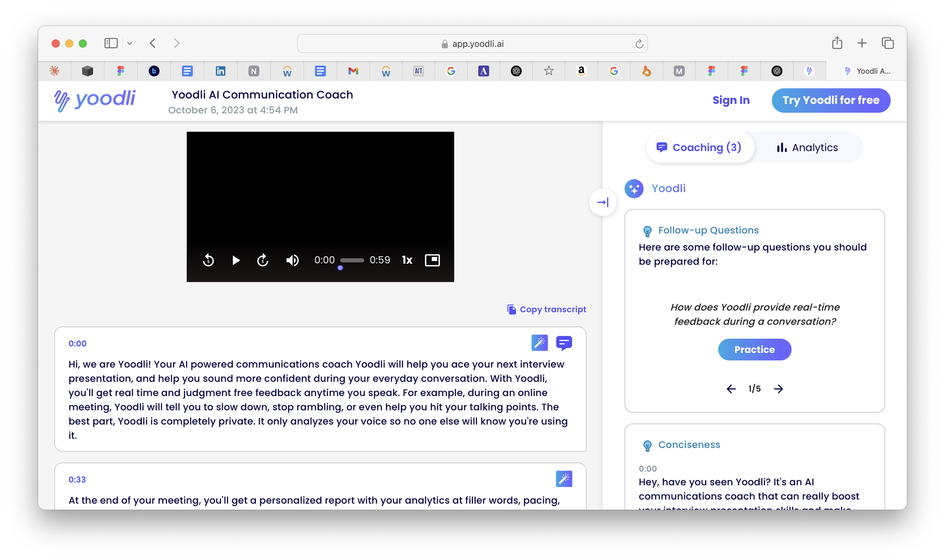Reload the page
Image resolution: width=945 pixels, height=560 pixels.
pyautogui.click(x=639, y=44)
